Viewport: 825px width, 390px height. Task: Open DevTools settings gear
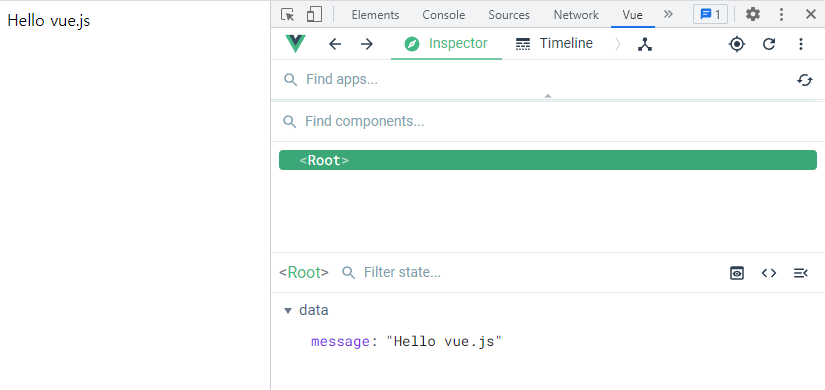click(753, 14)
